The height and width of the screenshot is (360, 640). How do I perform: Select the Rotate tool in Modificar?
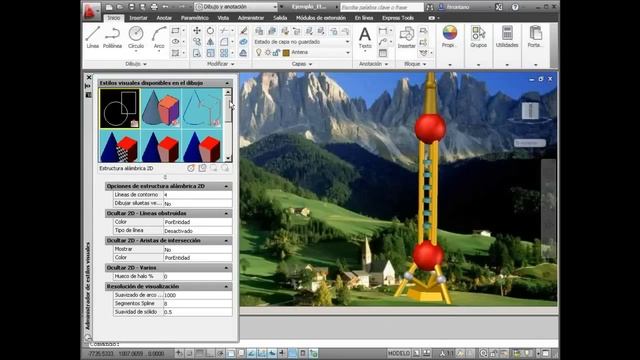click(x=210, y=31)
